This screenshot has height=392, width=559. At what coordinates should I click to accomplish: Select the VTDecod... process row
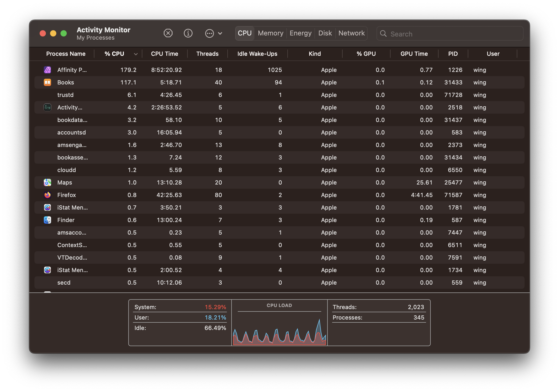[x=279, y=258]
